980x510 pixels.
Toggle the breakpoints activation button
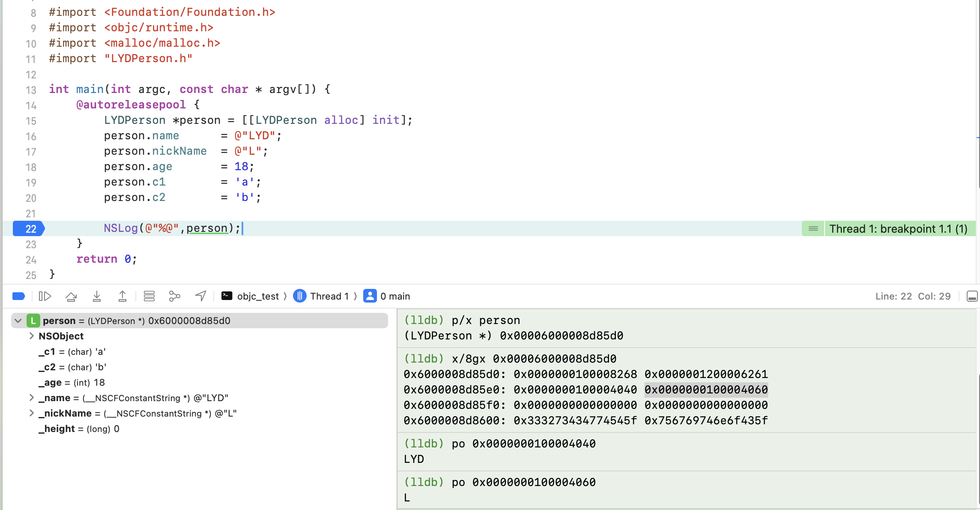coord(19,296)
